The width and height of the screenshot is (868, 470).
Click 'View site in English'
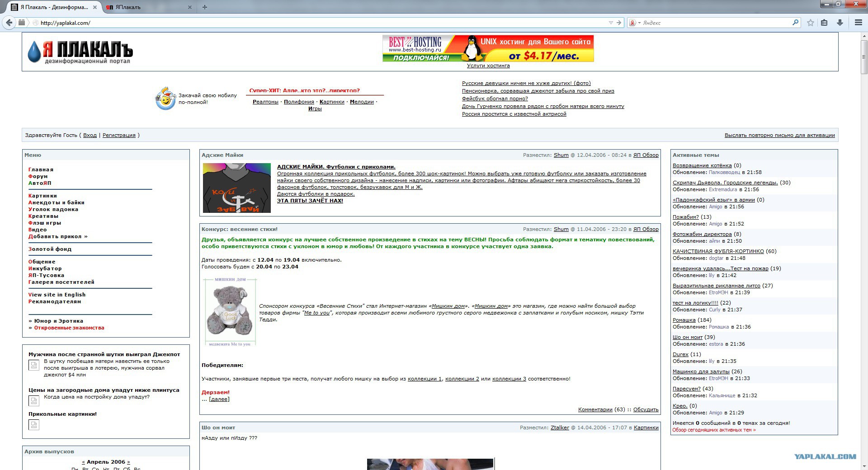pos(57,295)
